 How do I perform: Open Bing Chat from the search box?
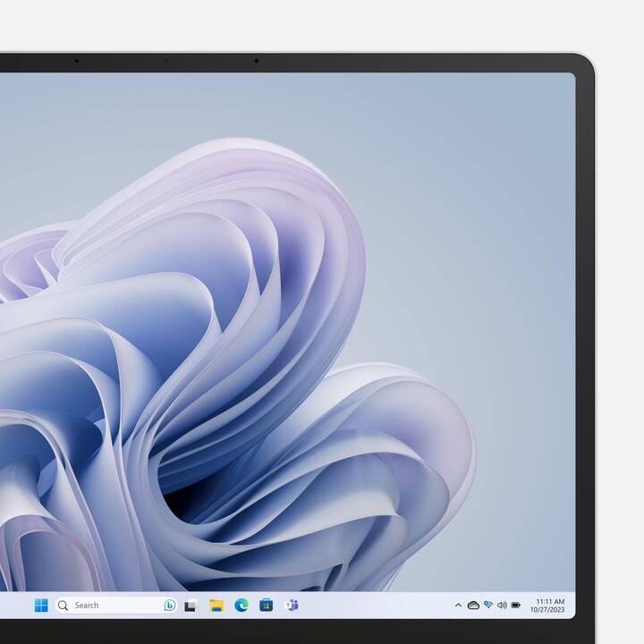tap(169, 606)
